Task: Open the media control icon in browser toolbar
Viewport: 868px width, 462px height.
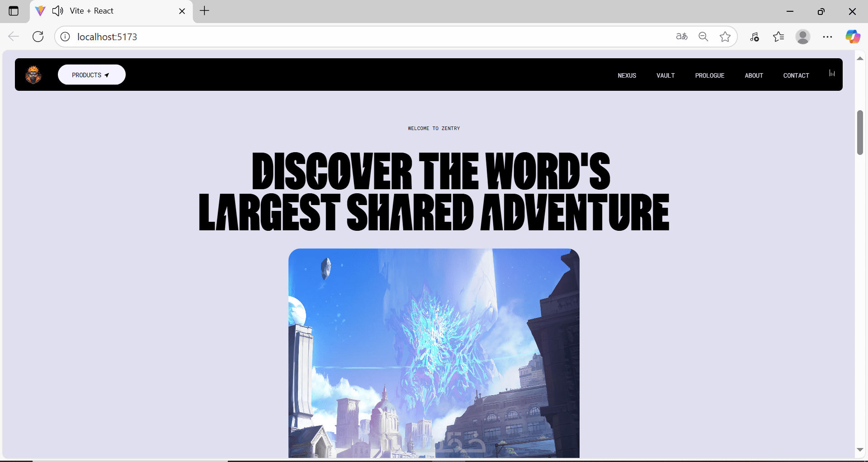Action: 754,37
